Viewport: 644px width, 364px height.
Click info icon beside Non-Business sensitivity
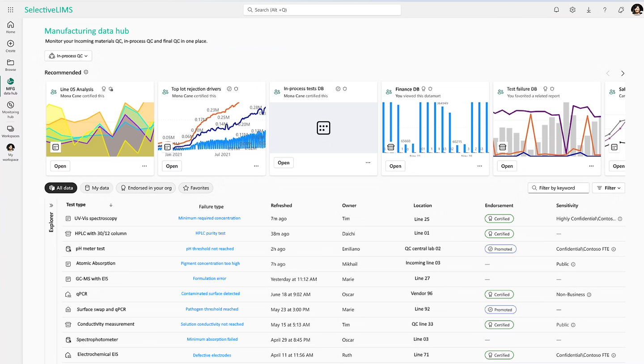click(x=589, y=295)
